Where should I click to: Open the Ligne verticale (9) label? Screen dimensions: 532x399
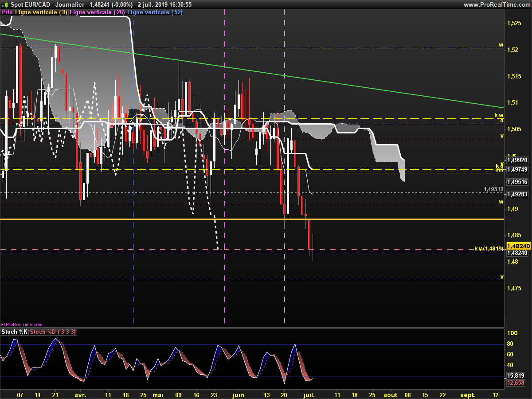41,12
